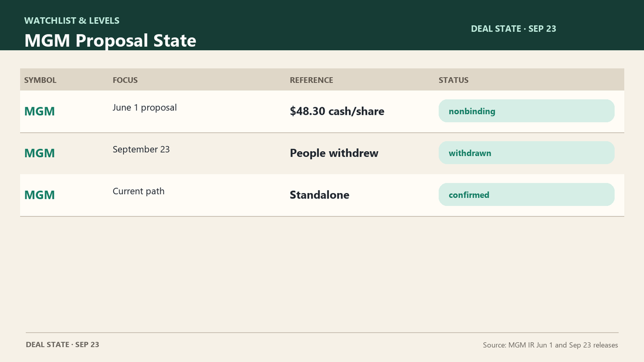Viewport: 644px width, 362px height.
Task: Click the 'WATCHLIST & LEVELS' header label
Action: (72, 21)
